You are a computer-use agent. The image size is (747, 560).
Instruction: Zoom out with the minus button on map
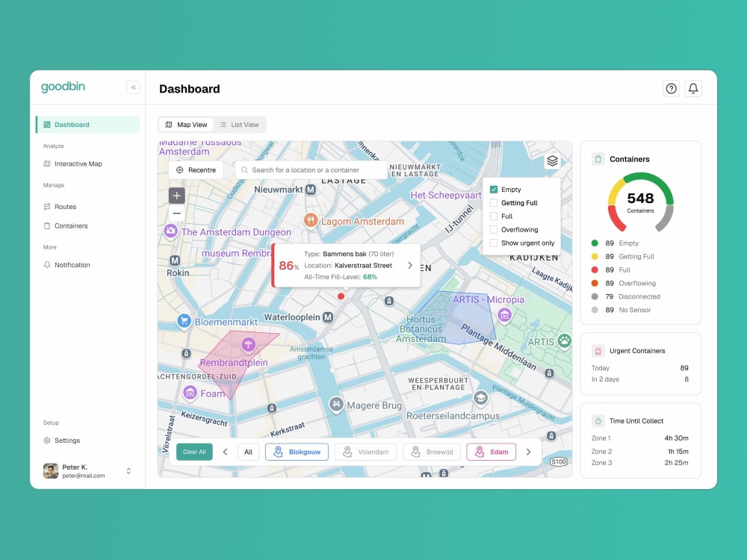pos(177,213)
